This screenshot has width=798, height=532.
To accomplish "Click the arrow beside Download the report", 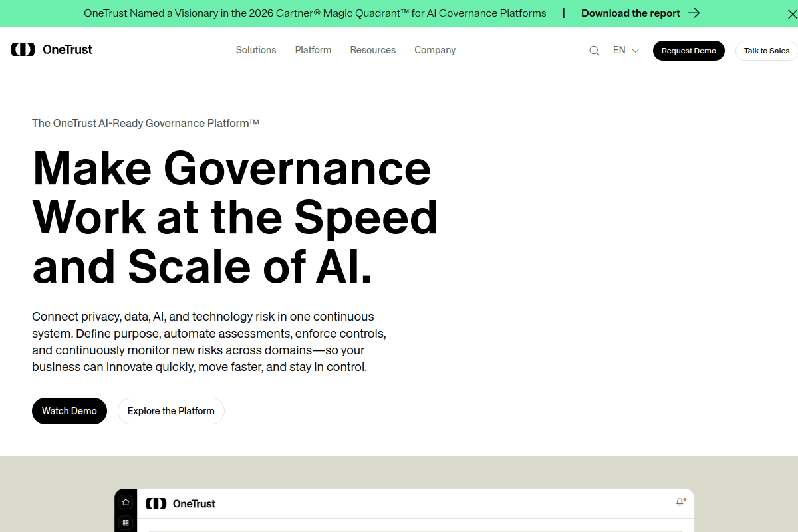I will pos(694,13).
